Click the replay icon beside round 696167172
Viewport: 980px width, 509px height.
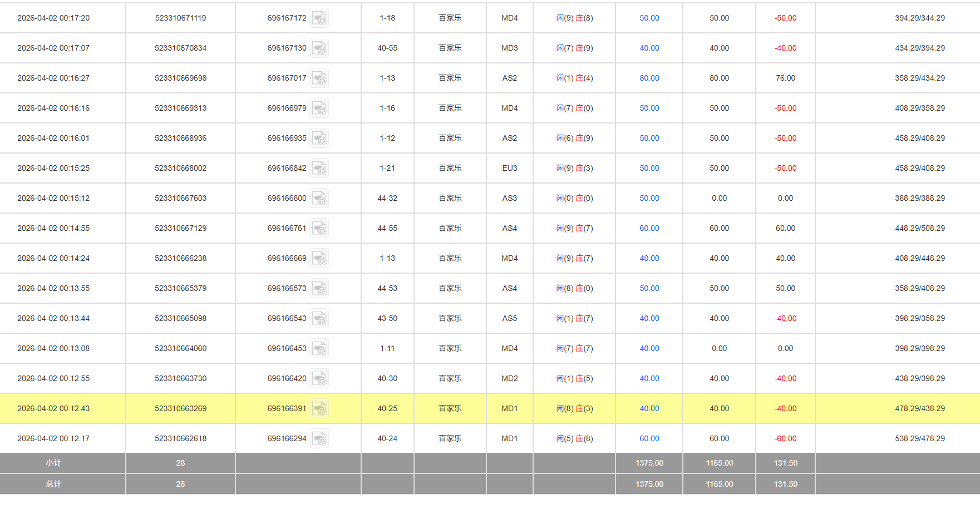pyautogui.click(x=319, y=18)
